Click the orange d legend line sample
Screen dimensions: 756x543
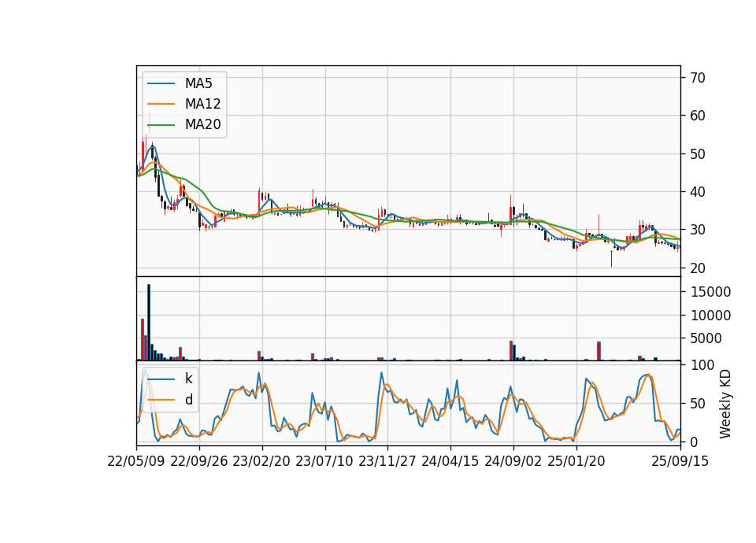coord(161,400)
